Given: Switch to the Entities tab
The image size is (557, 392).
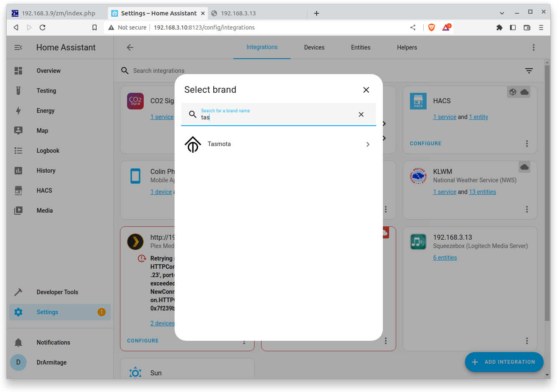Looking at the screenshot, I should (x=361, y=47).
